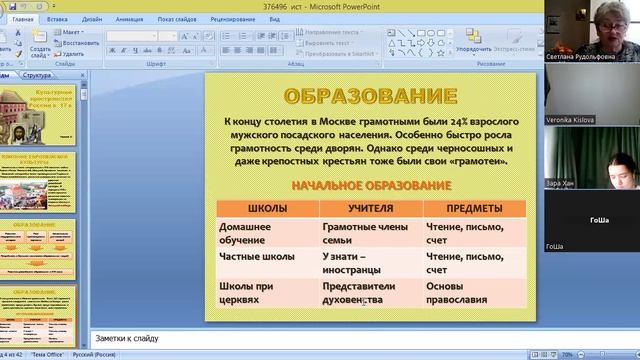Switch to slide sorter view in status bar
The image size is (640, 360).
[544, 355]
